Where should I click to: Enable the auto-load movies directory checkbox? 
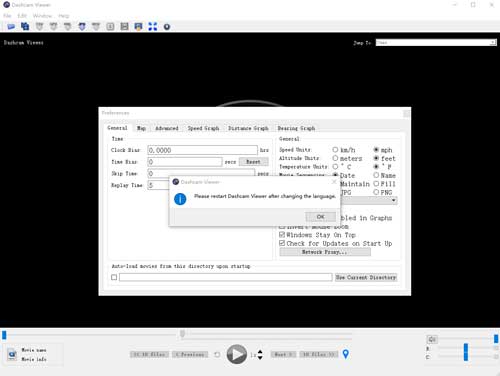(x=114, y=277)
